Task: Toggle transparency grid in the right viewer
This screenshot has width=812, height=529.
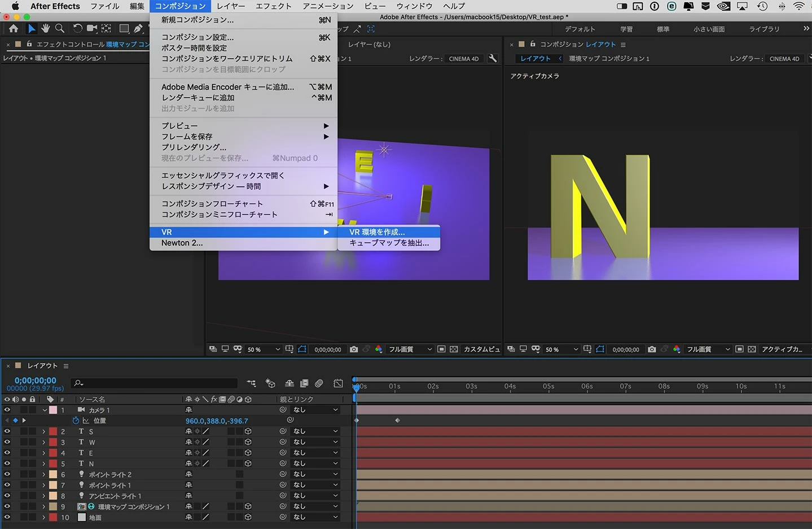Action: (752, 349)
